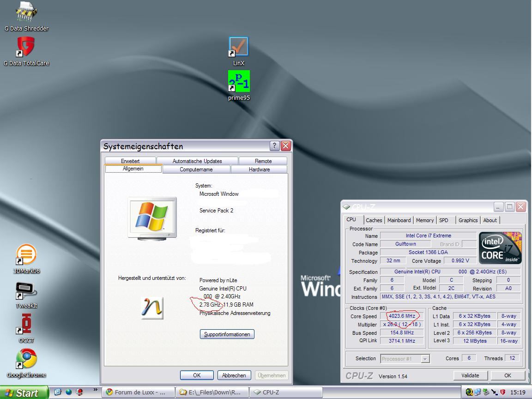Viewport: 532px width, 399px height.
Task: Click the nLite logo in Systemeigenschaften
Action: click(x=152, y=308)
